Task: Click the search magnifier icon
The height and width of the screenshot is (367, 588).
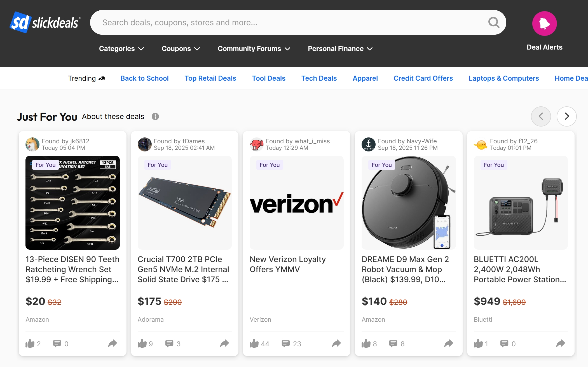Action: click(x=494, y=22)
